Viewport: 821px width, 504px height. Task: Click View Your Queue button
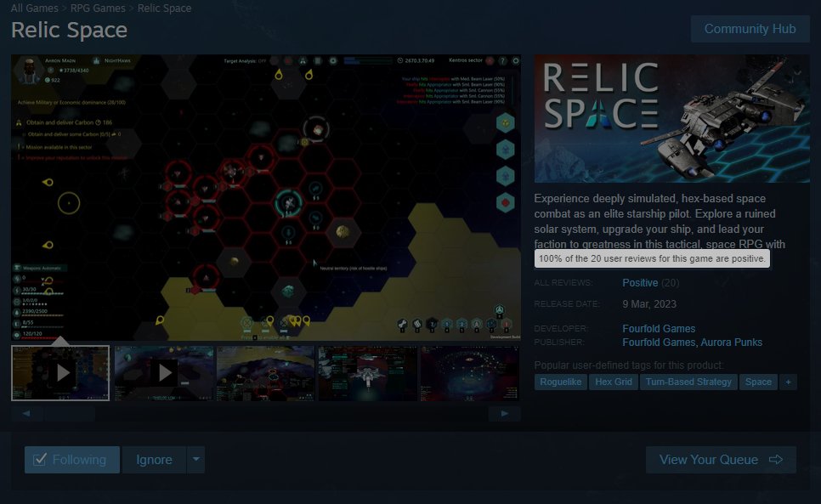tap(721, 460)
